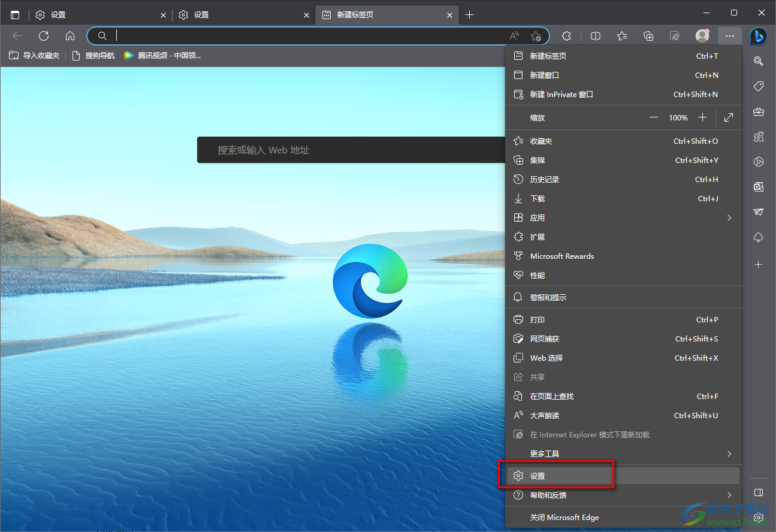This screenshot has height=532, width=776.
Task: Decrease zoom with the minus button
Action: click(x=653, y=117)
